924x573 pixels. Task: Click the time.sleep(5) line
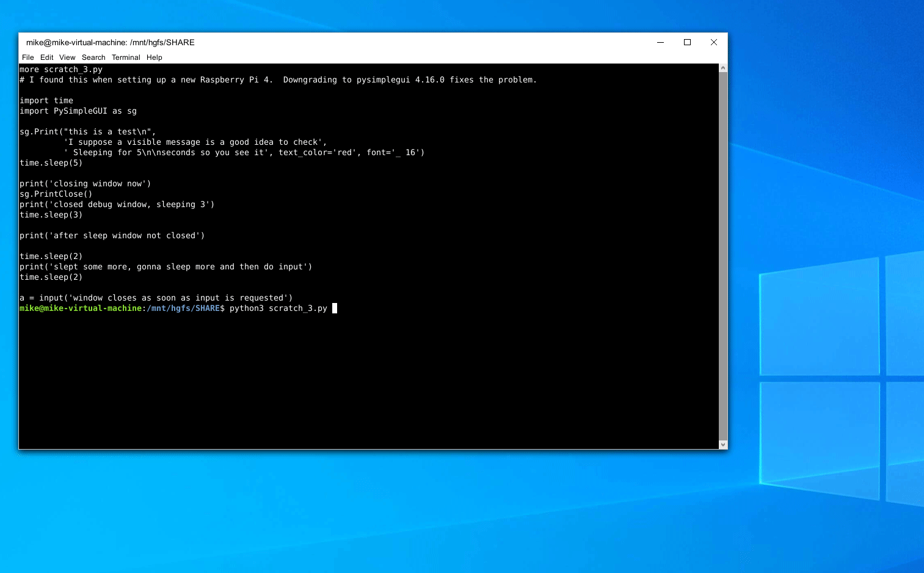[51, 162]
